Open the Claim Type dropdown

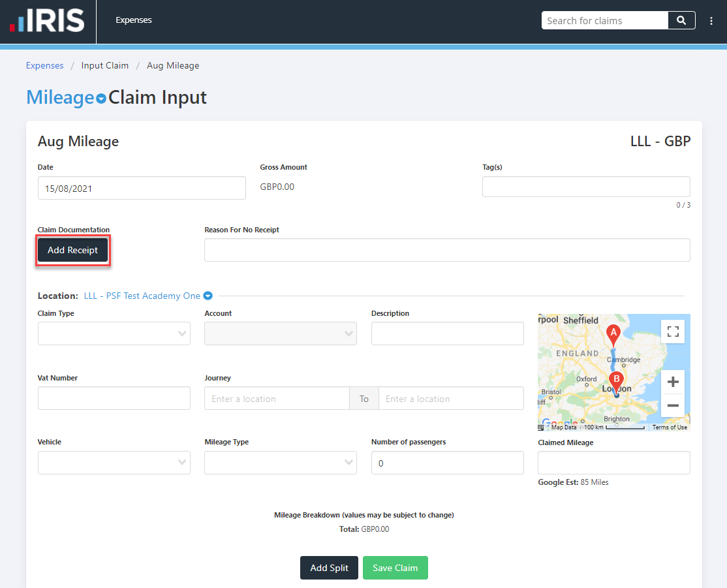tap(114, 333)
